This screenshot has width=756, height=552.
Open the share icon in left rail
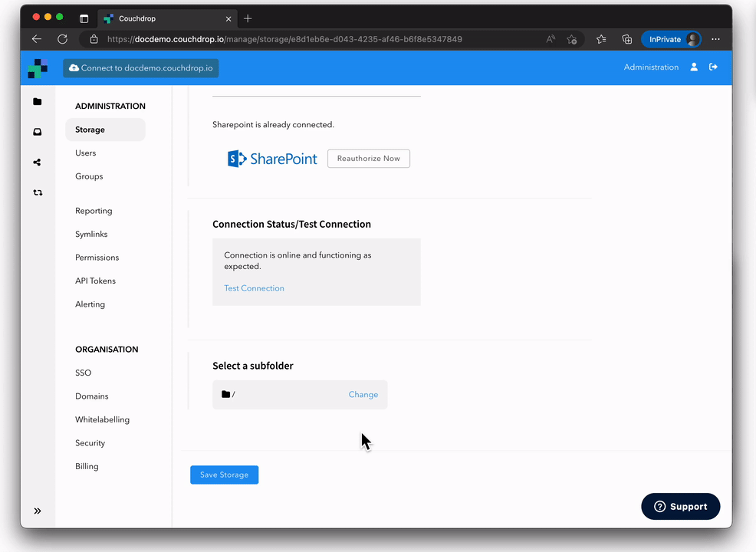pyautogui.click(x=37, y=162)
